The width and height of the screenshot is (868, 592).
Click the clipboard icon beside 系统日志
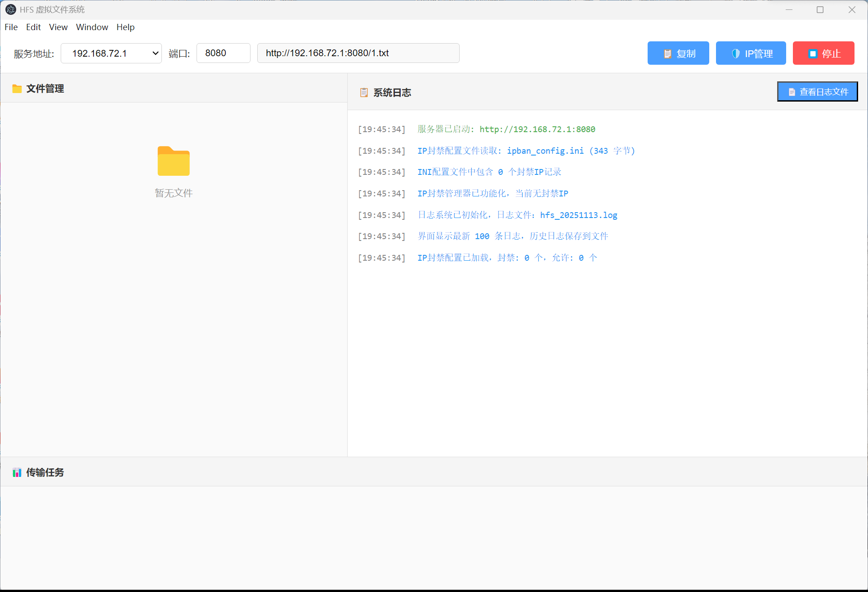click(364, 93)
